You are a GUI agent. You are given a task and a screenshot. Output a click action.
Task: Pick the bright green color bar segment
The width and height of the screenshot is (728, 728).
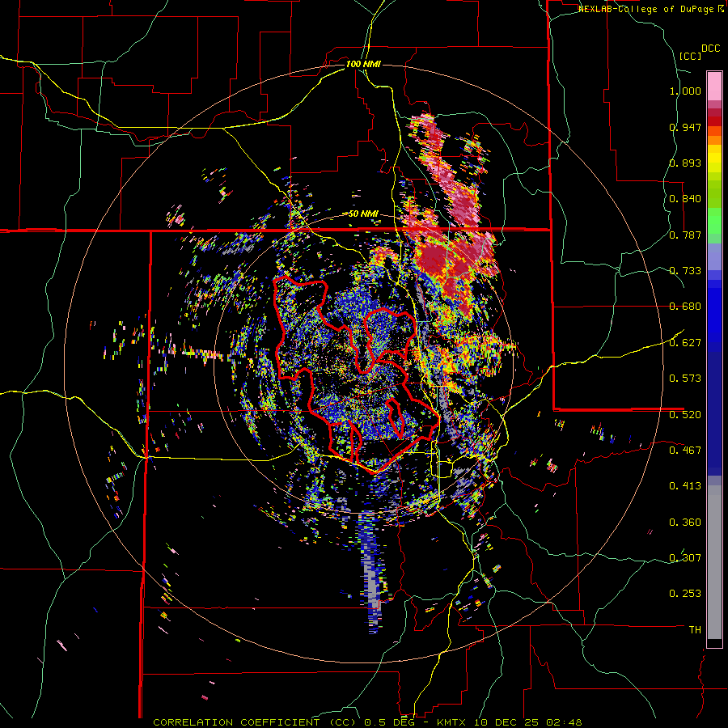tap(714, 221)
